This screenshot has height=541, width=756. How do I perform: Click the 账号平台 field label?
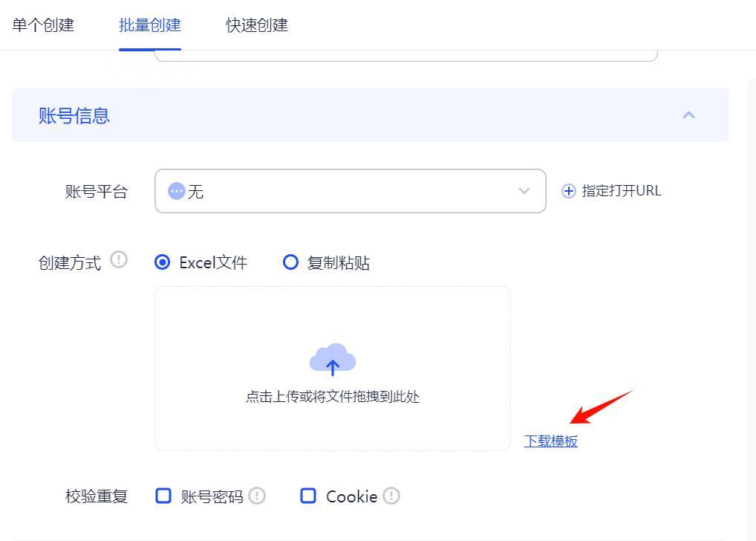click(x=97, y=192)
